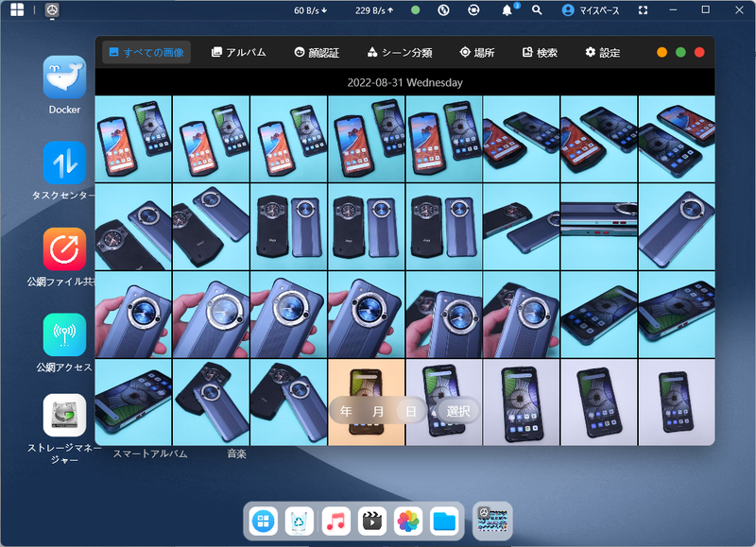756x547 pixels.
Task: Switch timeline to 年 (year) view
Action: point(346,411)
